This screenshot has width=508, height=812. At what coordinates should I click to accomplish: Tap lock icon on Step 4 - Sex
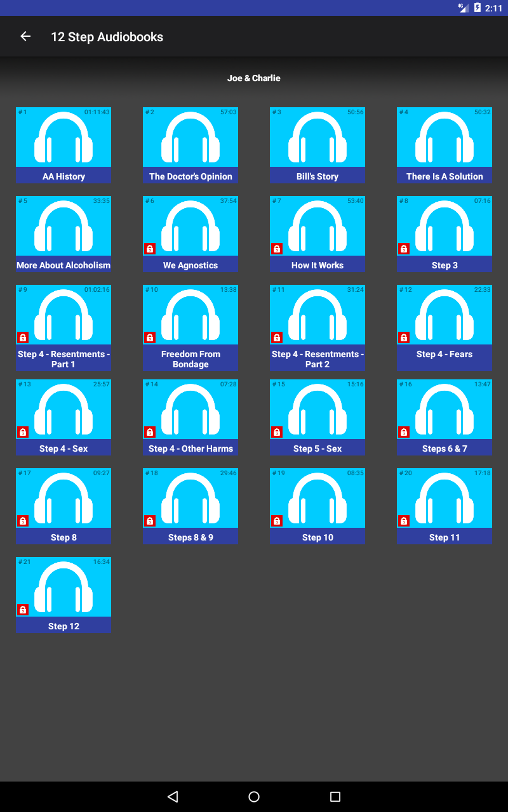point(23,432)
